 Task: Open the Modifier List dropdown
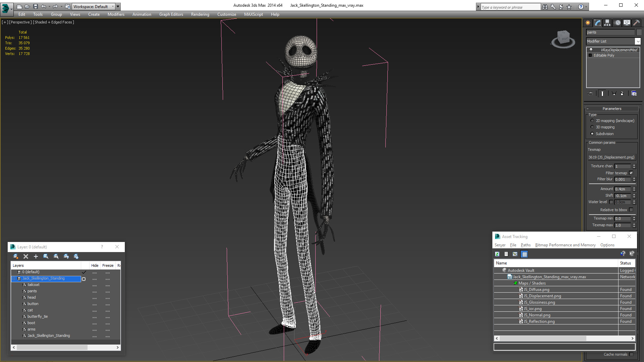pos(638,41)
